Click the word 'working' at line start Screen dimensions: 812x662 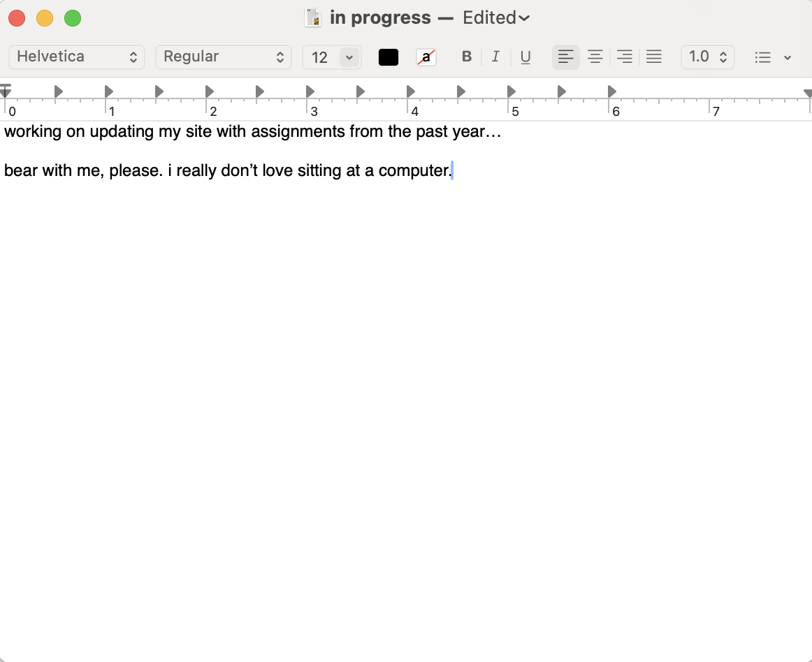point(33,132)
